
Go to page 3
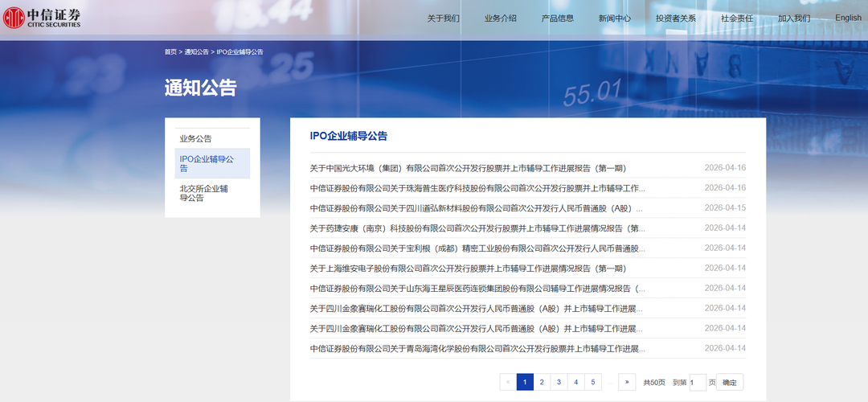pos(559,382)
